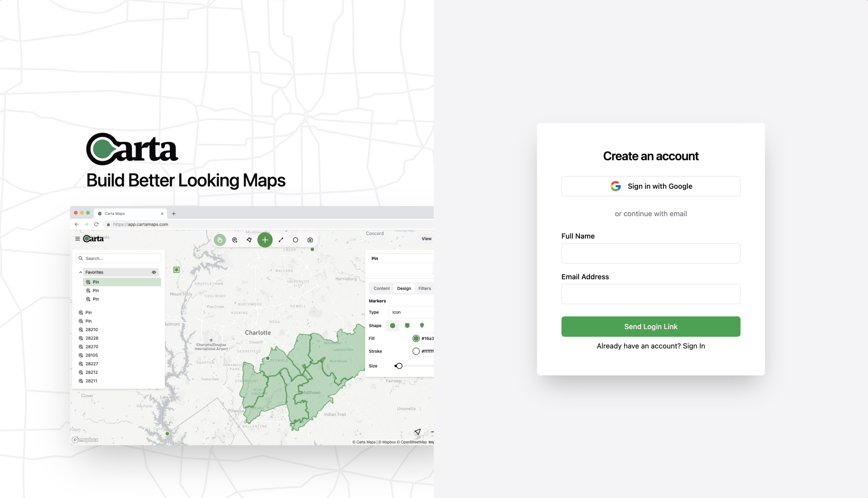The width and height of the screenshot is (868, 498).
Task: Click the Size slider handle
Action: point(399,366)
